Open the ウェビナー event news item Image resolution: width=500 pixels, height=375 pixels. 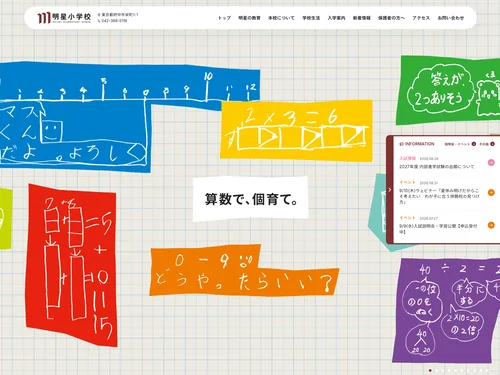coord(439,196)
